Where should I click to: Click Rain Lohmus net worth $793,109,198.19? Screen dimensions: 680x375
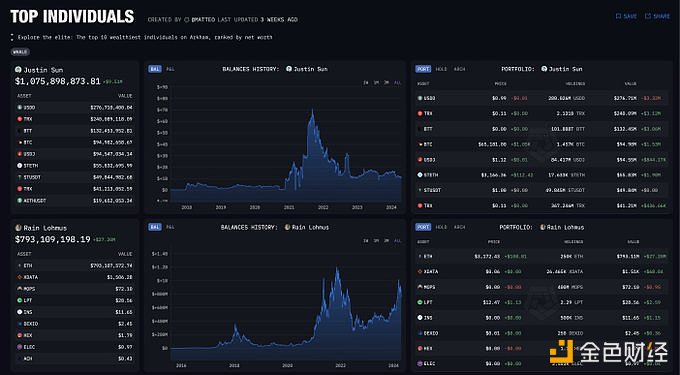tap(52, 239)
